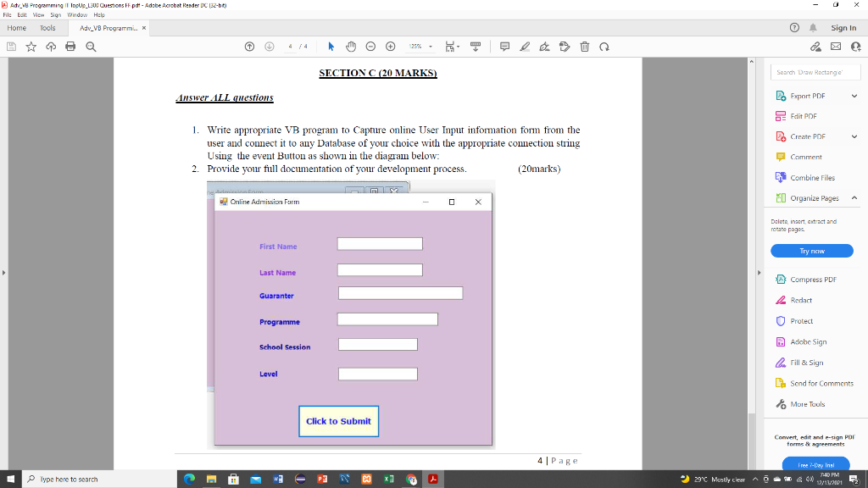This screenshot has width=868, height=488.
Task: Delete pages using the trash icon
Action: point(584,47)
